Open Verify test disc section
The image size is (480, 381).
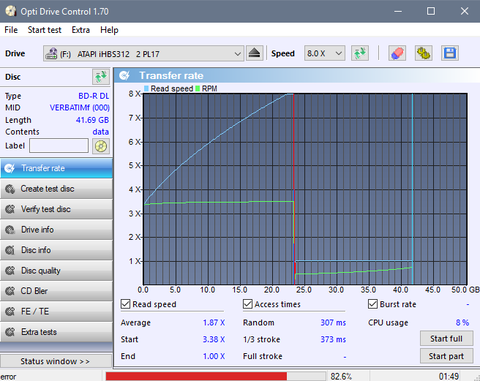point(56,209)
